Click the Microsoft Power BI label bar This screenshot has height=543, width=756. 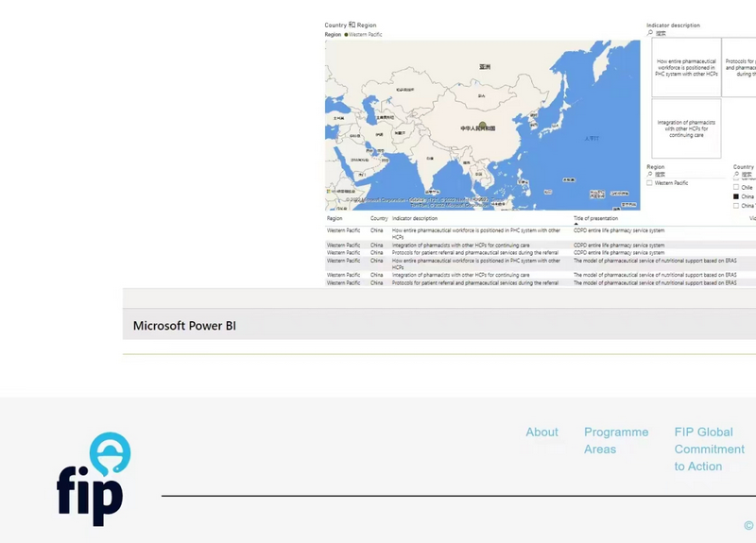tap(184, 326)
